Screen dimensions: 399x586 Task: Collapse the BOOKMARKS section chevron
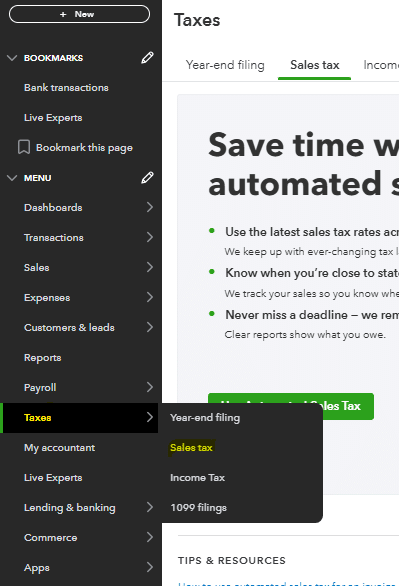pos(12,58)
